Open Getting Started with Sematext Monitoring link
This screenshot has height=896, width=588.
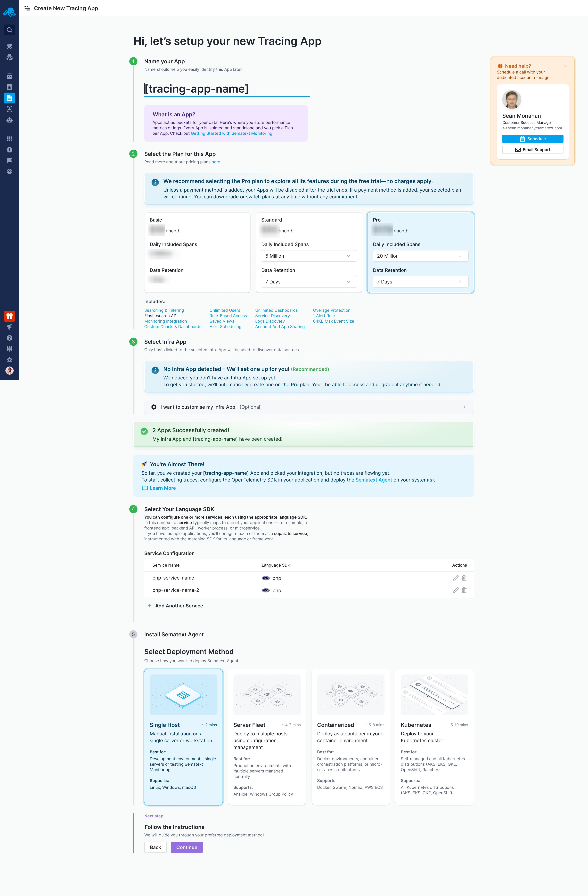[x=231, y=133]
